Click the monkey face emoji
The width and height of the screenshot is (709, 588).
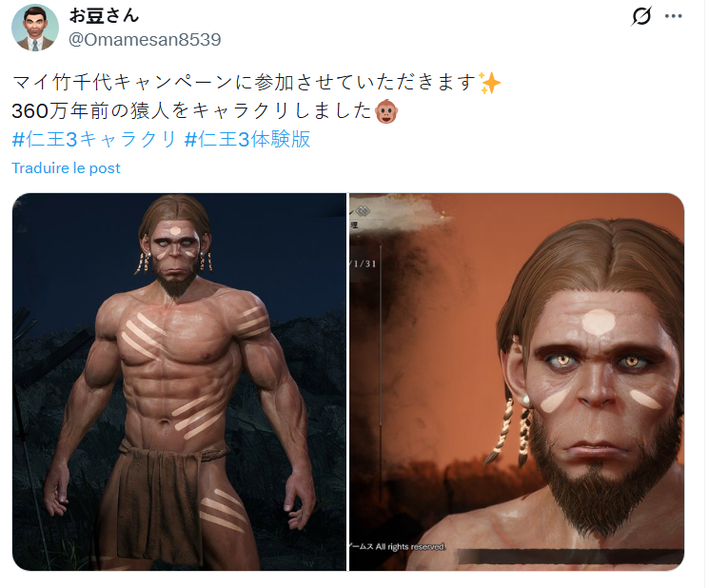[386, 111]
